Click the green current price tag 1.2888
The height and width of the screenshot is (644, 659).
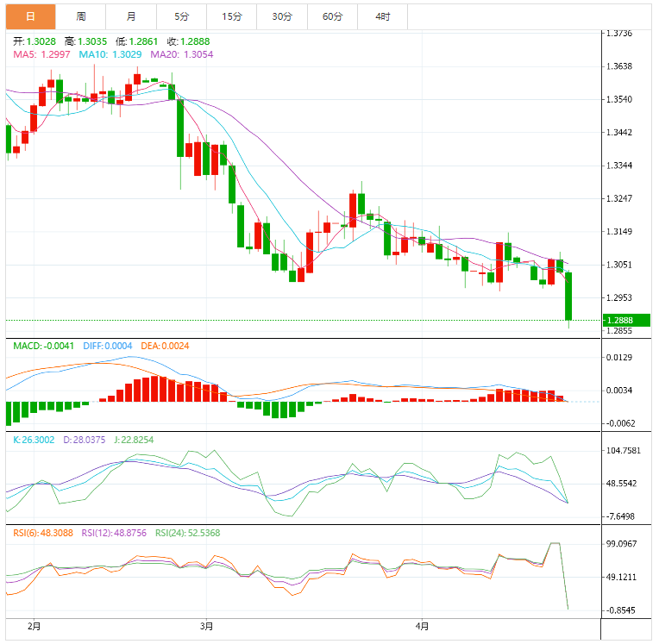tap(626, 321)
